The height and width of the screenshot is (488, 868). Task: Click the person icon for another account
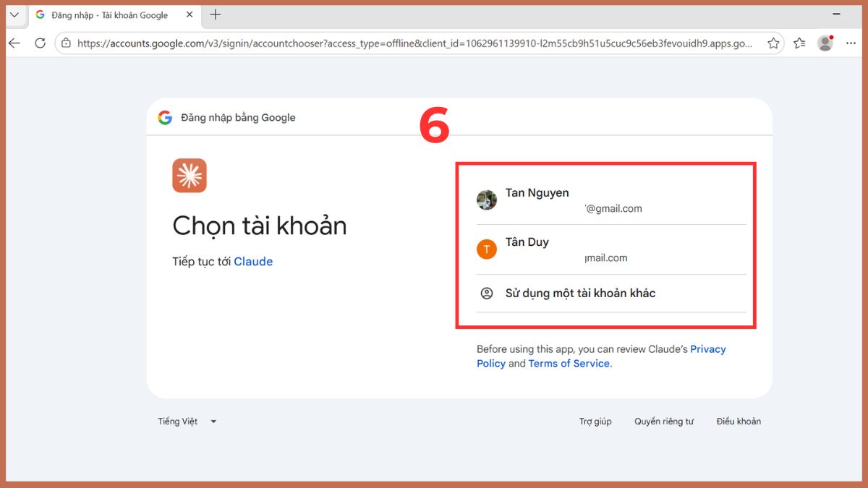point(487,294)
